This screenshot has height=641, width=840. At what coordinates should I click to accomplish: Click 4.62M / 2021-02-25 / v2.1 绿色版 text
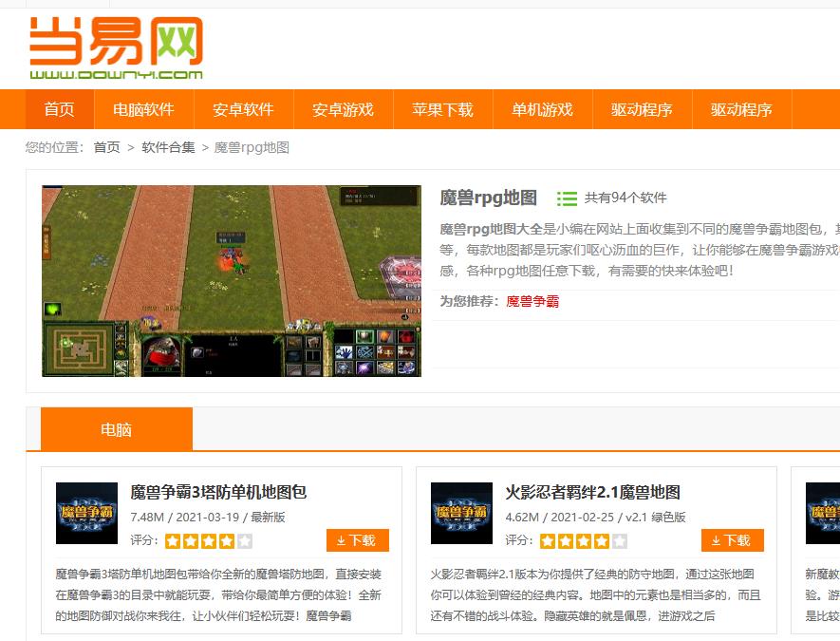tap(596, 518)
